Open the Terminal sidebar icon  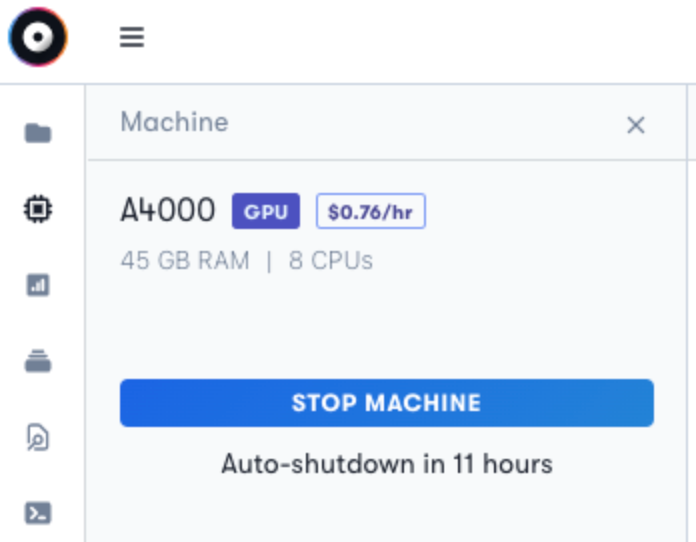pos(38,513)
